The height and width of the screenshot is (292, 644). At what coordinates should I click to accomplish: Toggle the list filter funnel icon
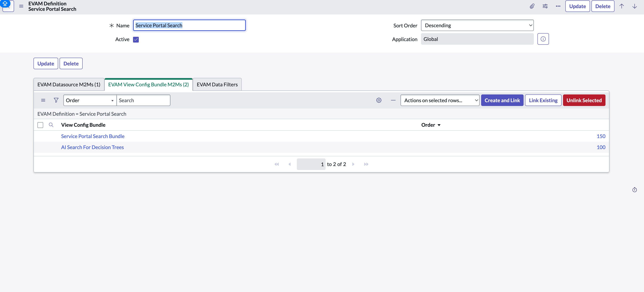56,100
